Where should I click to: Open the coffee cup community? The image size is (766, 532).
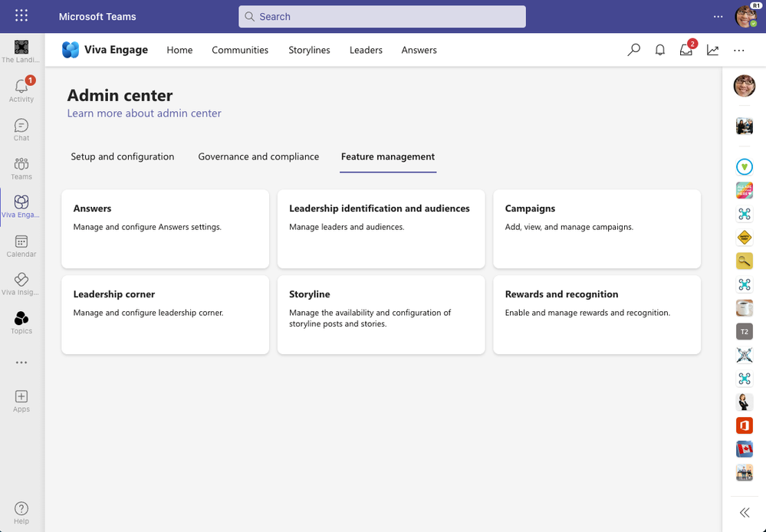point(745,307)
